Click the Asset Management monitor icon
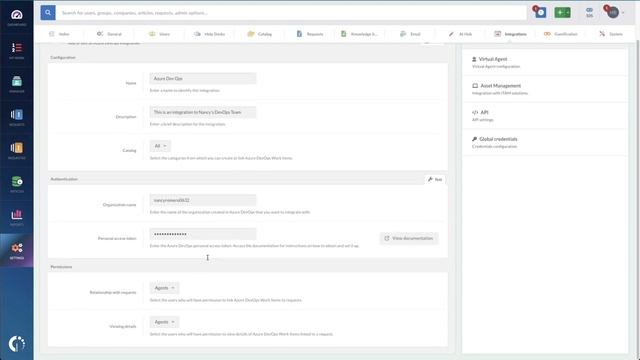Screen dimensions: 640x360 coord(475,86)
